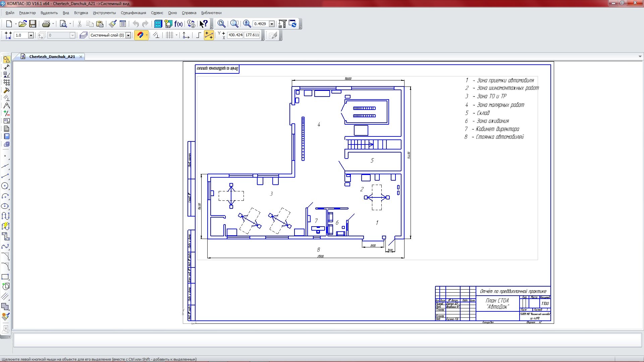
Task: Toggle orthogonal drawing mode
Action: 198,35
